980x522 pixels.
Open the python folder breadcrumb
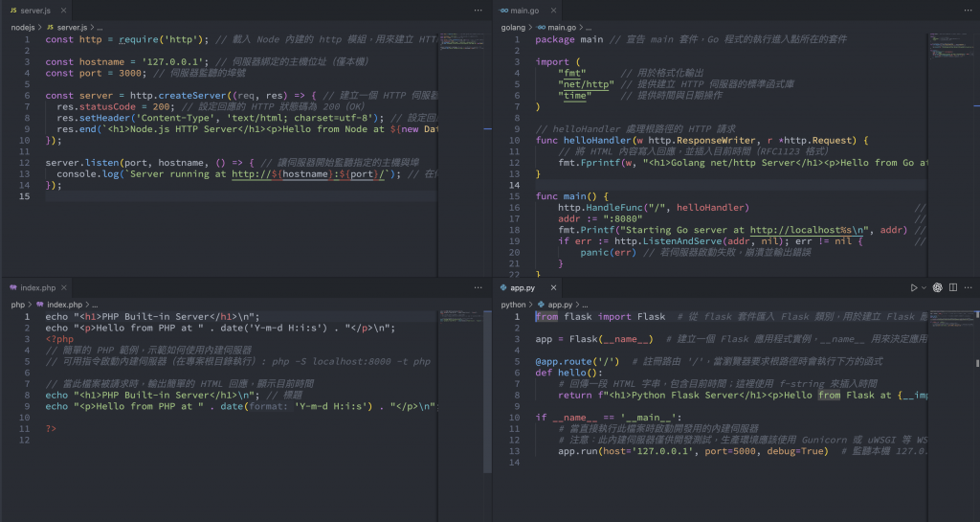[x=513, y=305]
